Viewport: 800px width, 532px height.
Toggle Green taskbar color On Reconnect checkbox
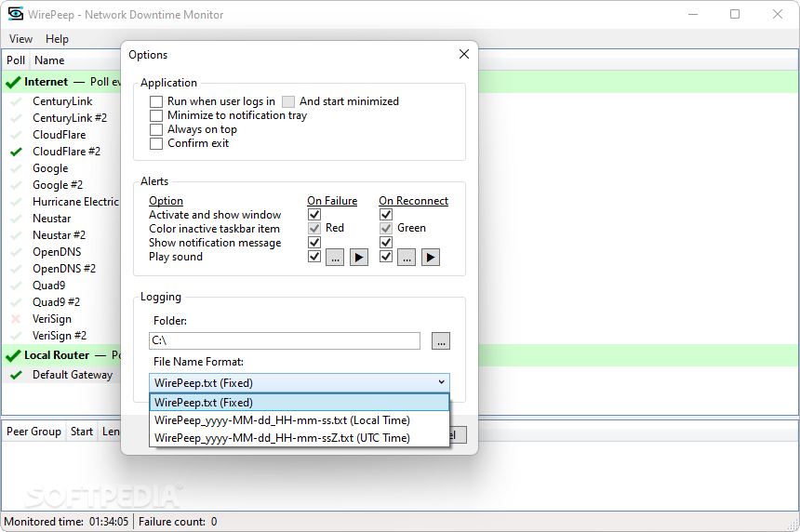[x=386, y=228]
